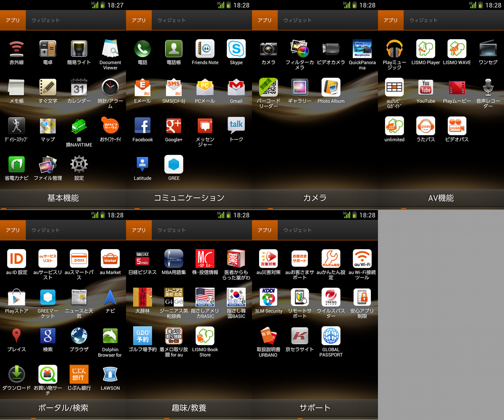
Task: Open the 赤外線 infrared app
Action: 17,49
